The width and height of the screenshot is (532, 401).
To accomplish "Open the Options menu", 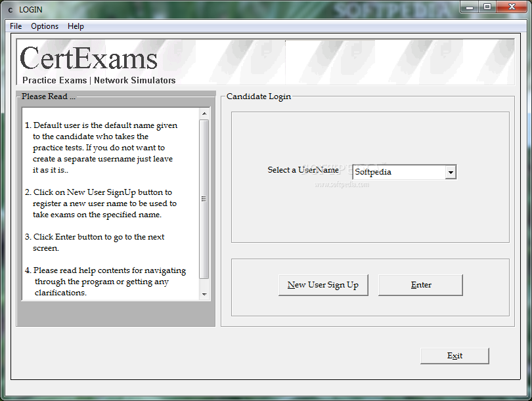I will [x=45, y=26].
